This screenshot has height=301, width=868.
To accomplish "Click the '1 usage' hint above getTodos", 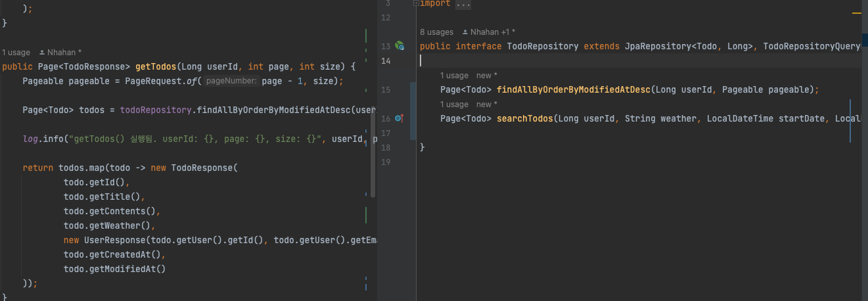I will point(16,52).
